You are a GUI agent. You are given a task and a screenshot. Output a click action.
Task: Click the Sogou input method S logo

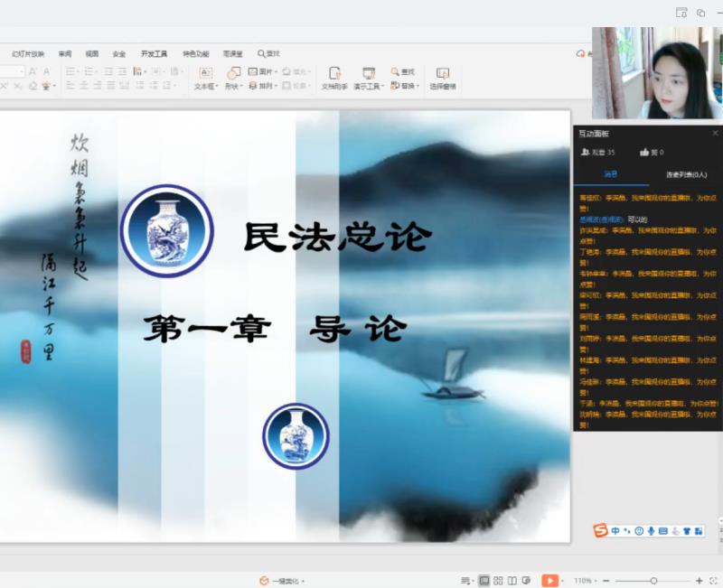(601, 531)
